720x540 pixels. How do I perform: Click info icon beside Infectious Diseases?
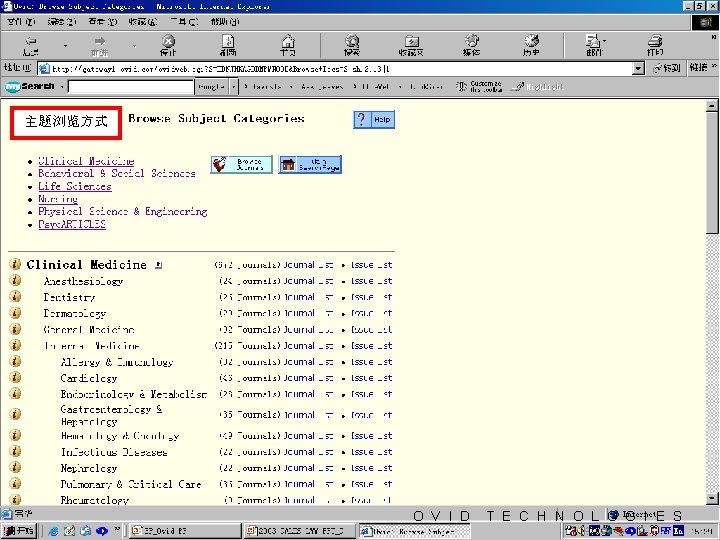click(x=15, y=451)
